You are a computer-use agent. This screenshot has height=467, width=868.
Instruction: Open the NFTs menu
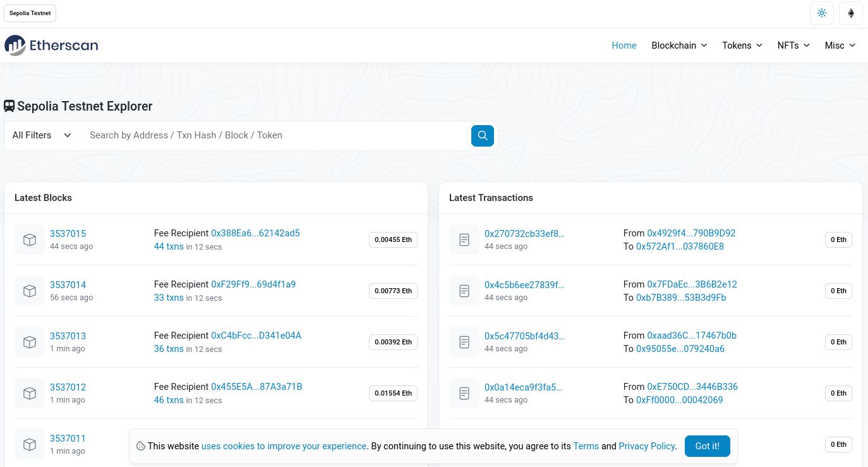pos(793,45)
